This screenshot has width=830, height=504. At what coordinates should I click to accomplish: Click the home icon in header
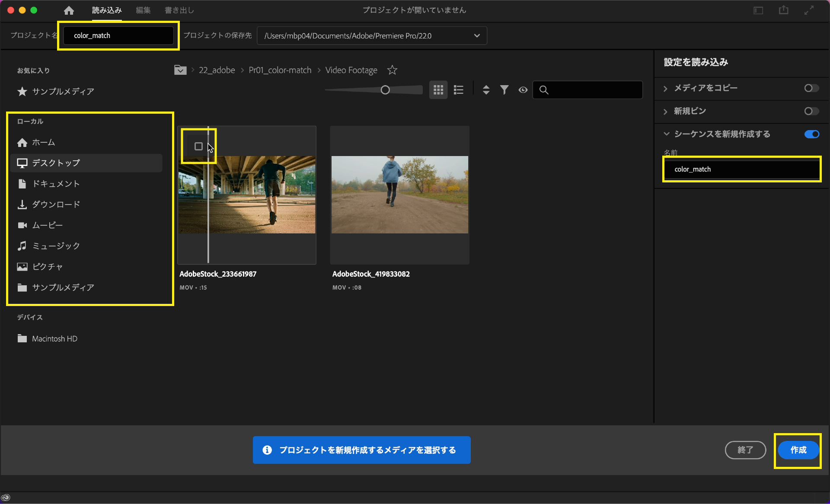point(69,10)
